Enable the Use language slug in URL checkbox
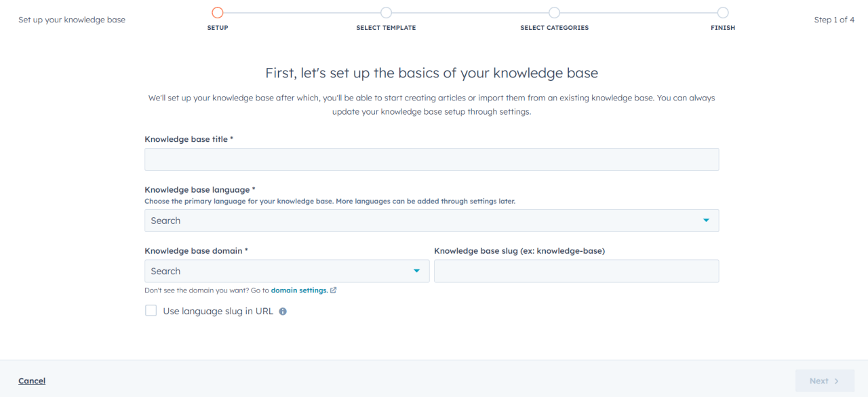 click(x=151, y=310)
